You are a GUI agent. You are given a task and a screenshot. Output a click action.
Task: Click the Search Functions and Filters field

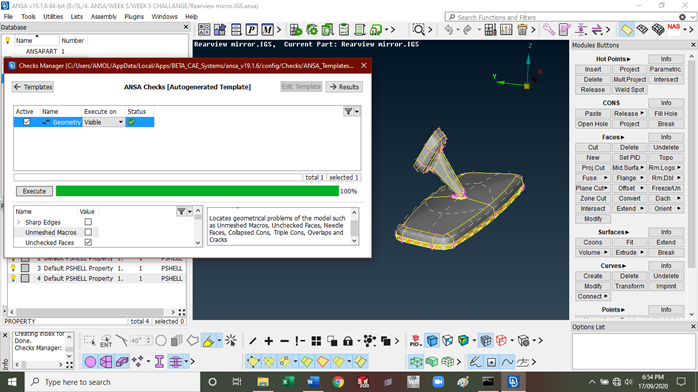coord(565,17)
